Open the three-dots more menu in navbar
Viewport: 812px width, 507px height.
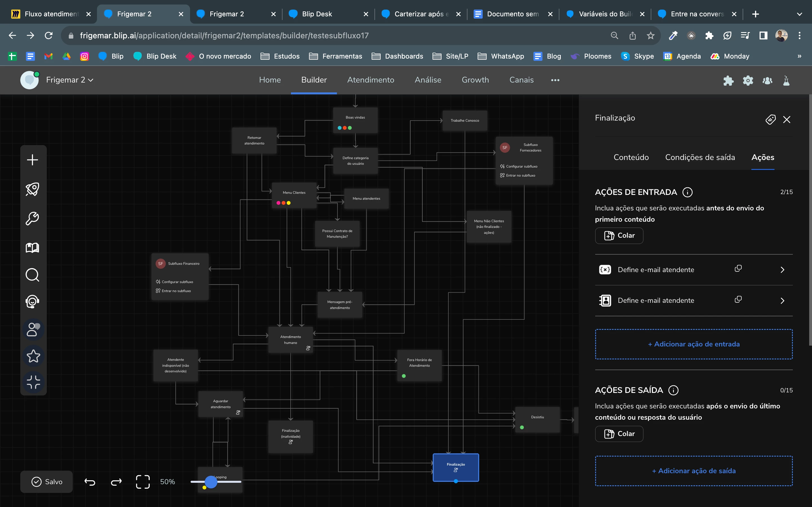point(555,80)
